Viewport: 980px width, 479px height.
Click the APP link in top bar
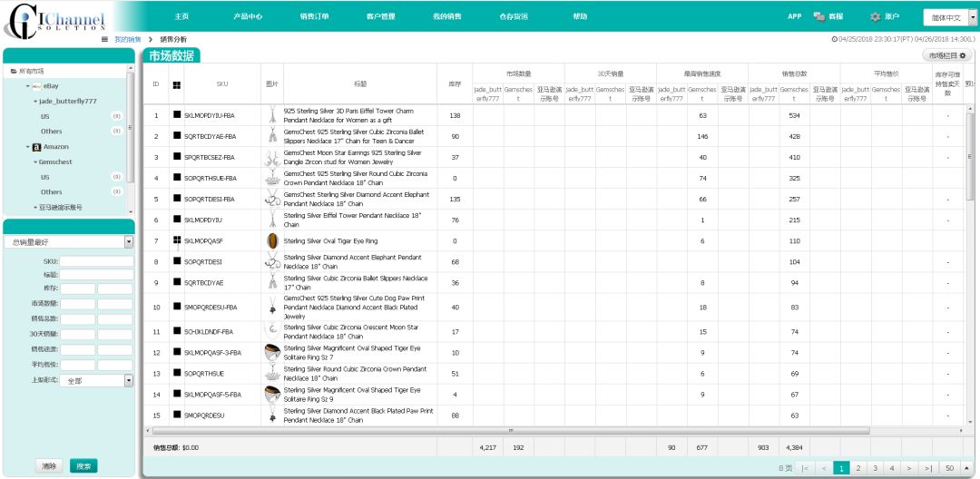(x=794, y=17)
